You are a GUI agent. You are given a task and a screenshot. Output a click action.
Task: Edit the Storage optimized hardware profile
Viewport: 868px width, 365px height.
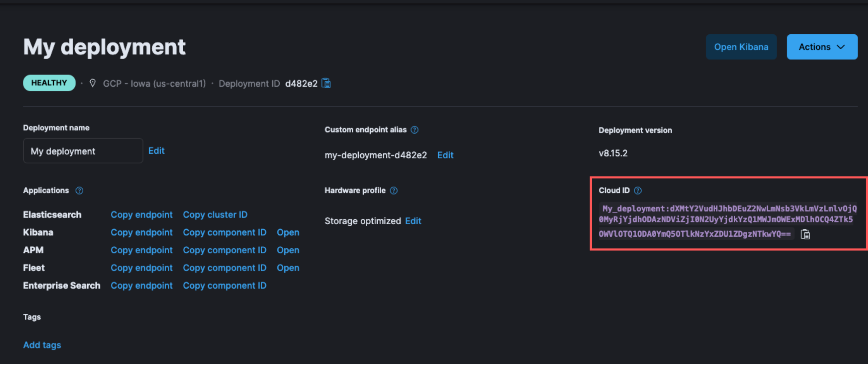coord(413,221)
